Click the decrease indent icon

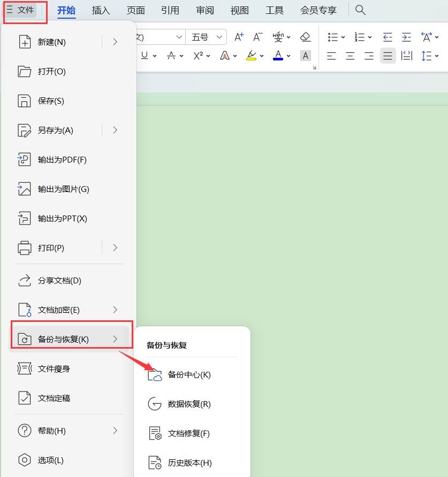click(388, 37)
